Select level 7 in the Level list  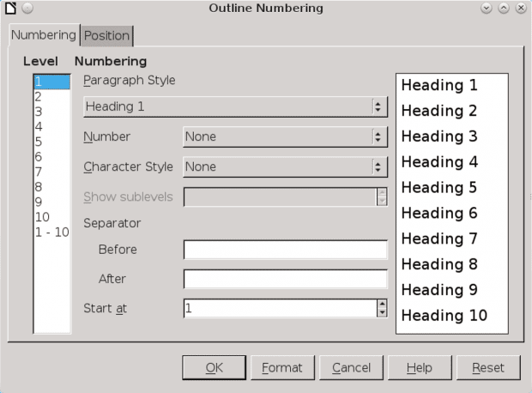point(52,172)
